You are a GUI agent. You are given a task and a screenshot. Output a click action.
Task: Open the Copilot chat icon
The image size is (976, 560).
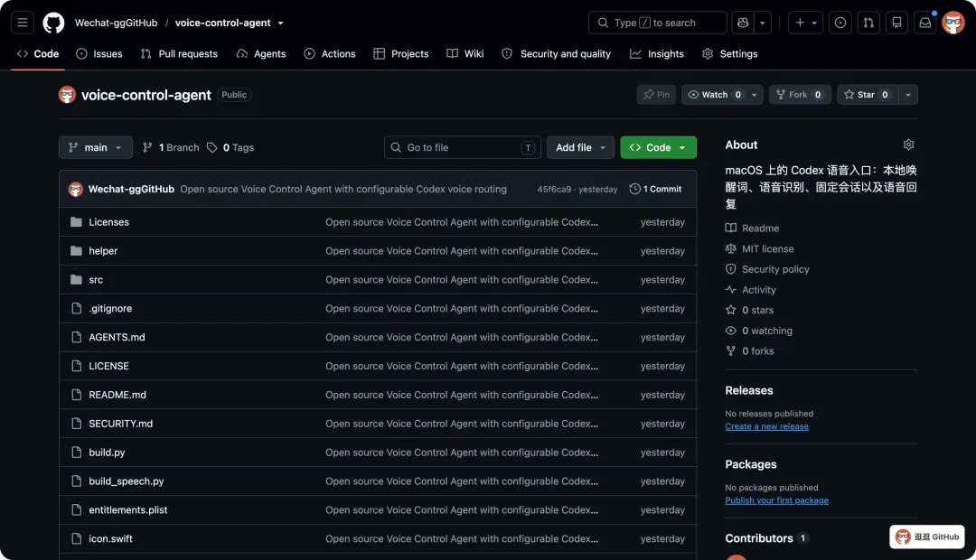click(743, 23)
